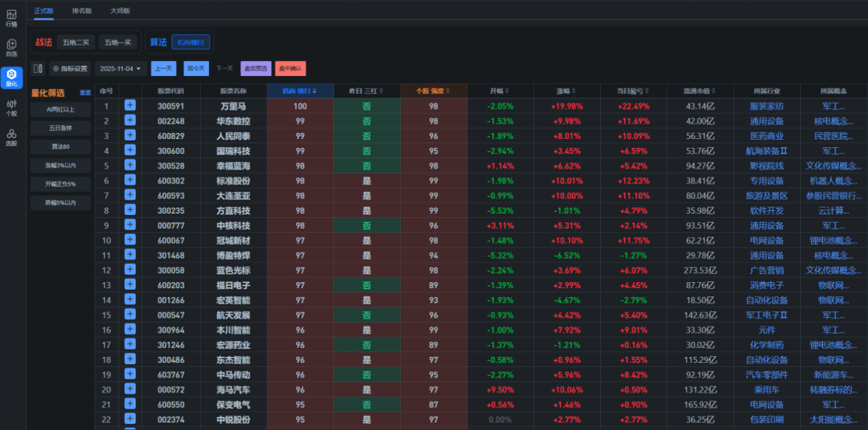Image resolution: width=868 pixels, height=430 pixels.
Task: Select the 量化 quant sidebar icon
Action: point(12,77)
